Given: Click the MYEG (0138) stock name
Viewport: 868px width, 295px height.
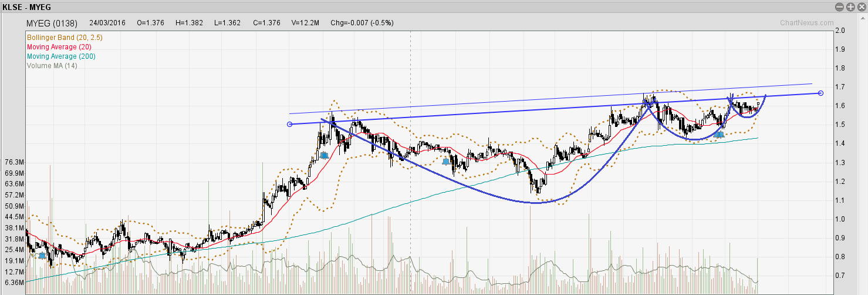Looking at the screenshot, I should coord(53,23).
